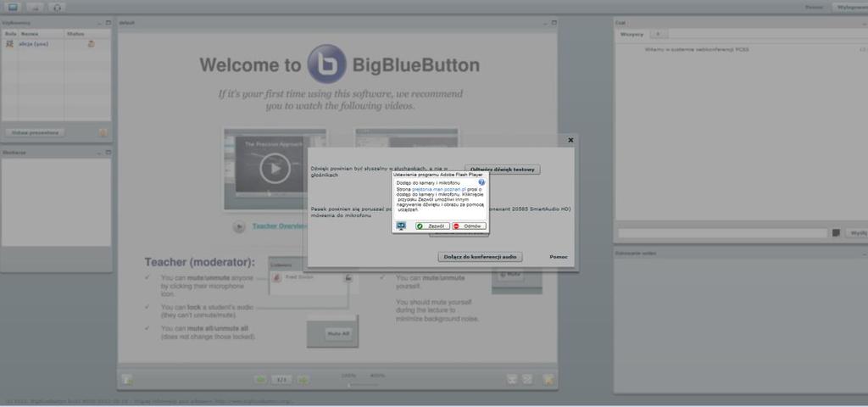
Task: Adjust the presentation zoom slider
Action: click(362, 384)
